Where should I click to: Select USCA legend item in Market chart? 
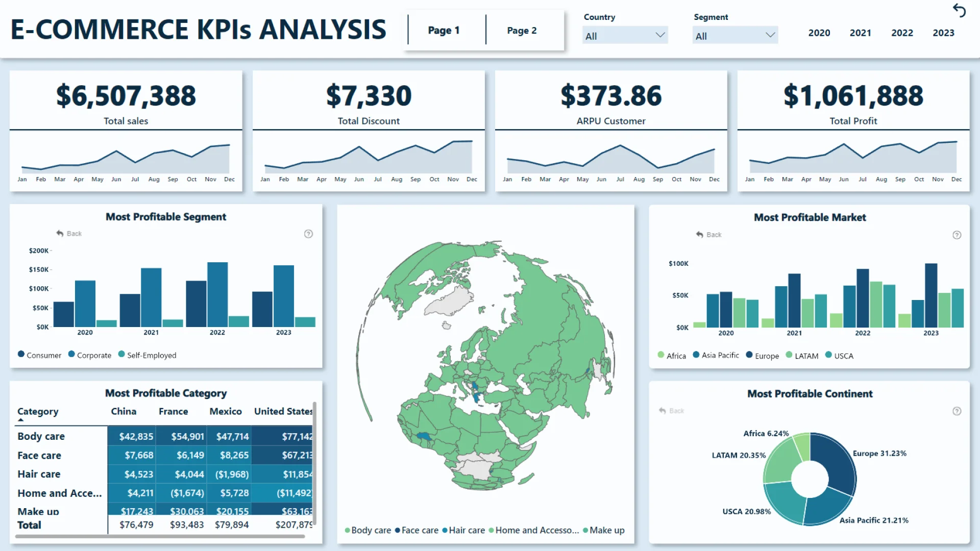(839, 356)
